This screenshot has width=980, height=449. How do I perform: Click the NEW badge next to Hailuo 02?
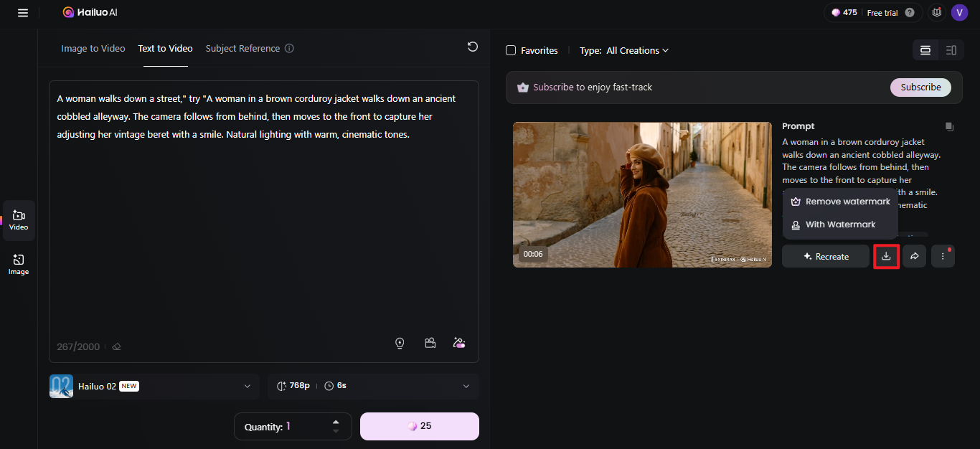click(x=129, y=386)
